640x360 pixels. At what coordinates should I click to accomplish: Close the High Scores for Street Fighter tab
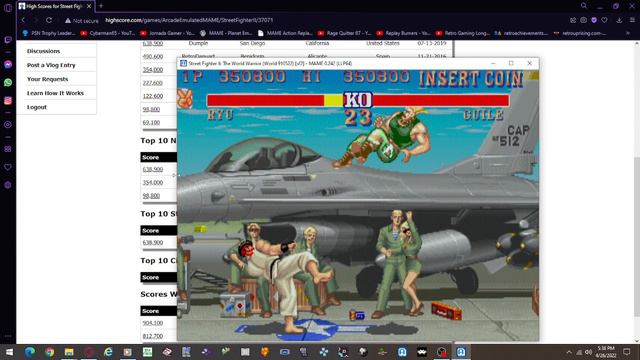(x=89, y=6)
